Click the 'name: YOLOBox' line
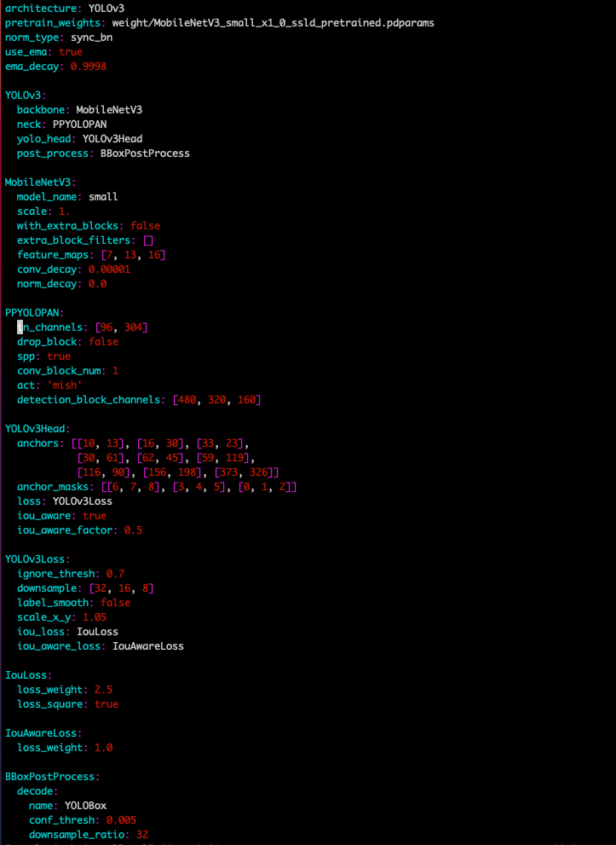616x845 pixels. 68,806
